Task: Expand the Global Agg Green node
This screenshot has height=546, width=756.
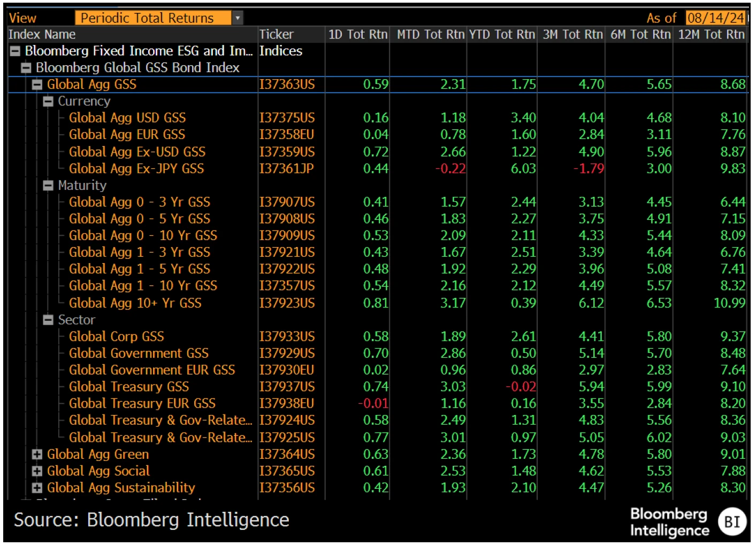Action: click(x=37, y=455)
